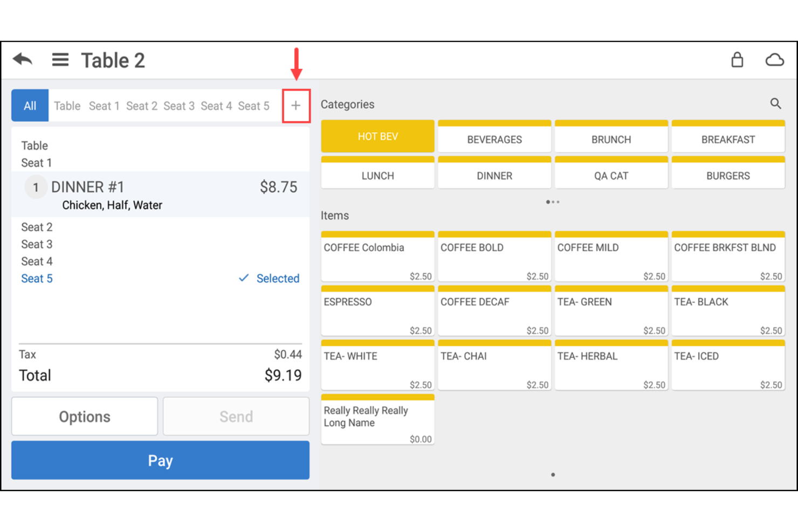Open the Options button
The width and height of the screenshot is (798, 532).
(84, 416)
